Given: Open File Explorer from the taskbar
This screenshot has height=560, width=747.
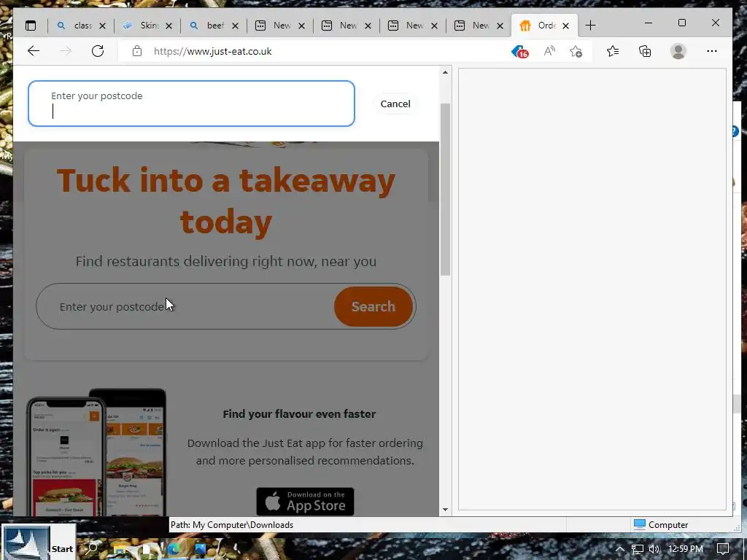Looking at the screenshot, I should tap(119, 549).
